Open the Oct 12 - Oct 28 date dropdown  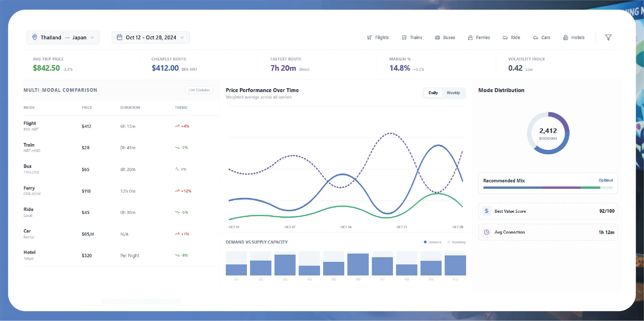coord(151,38)
